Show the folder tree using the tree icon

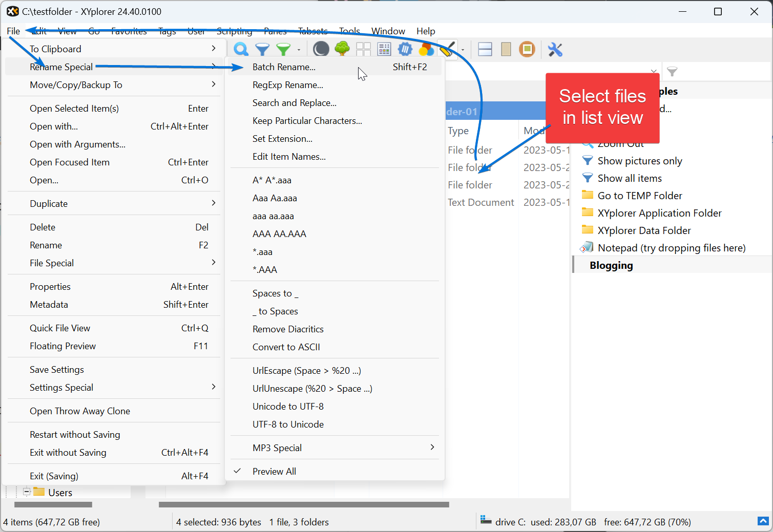coord(342,49)
